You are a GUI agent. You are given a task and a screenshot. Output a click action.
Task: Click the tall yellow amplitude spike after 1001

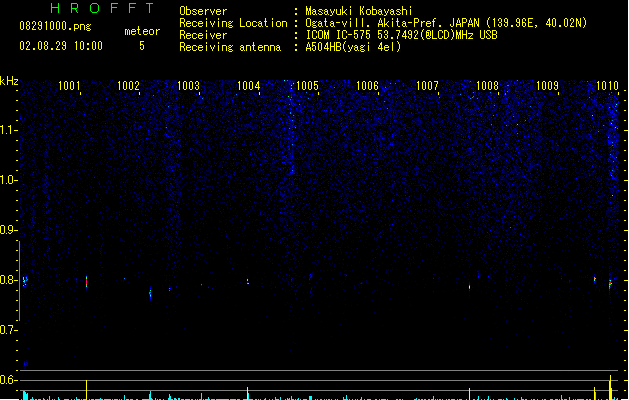point(86,390)
